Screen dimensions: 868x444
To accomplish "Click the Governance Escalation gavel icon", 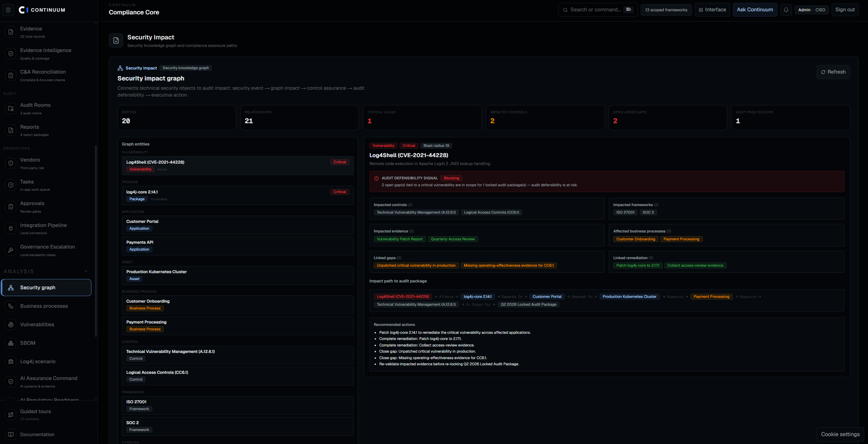I will click(11, 250).
